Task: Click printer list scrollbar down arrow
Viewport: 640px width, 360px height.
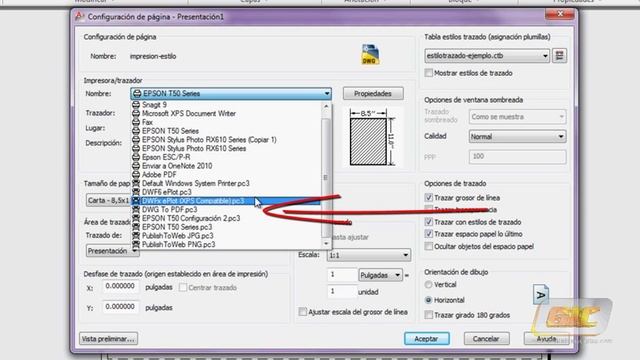Action: tap(326, 244)
